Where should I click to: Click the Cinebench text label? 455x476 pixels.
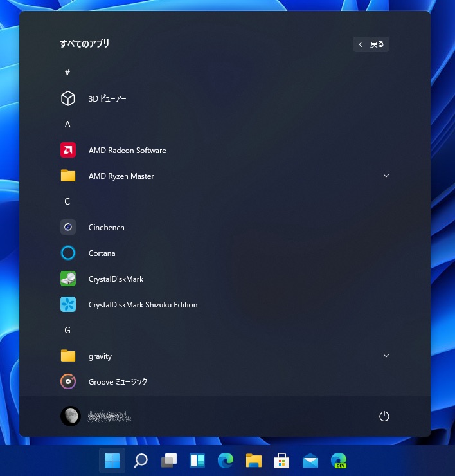[x=106, y=227]
